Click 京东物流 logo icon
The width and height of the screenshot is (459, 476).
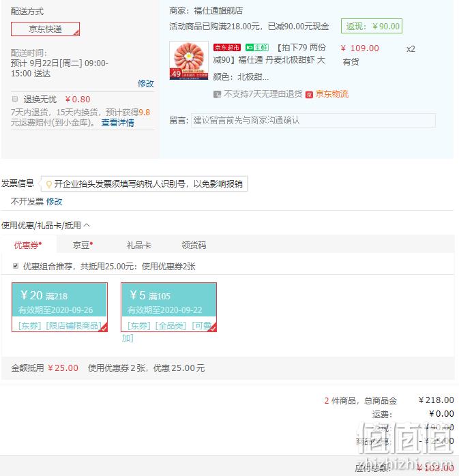click(309, 95)
